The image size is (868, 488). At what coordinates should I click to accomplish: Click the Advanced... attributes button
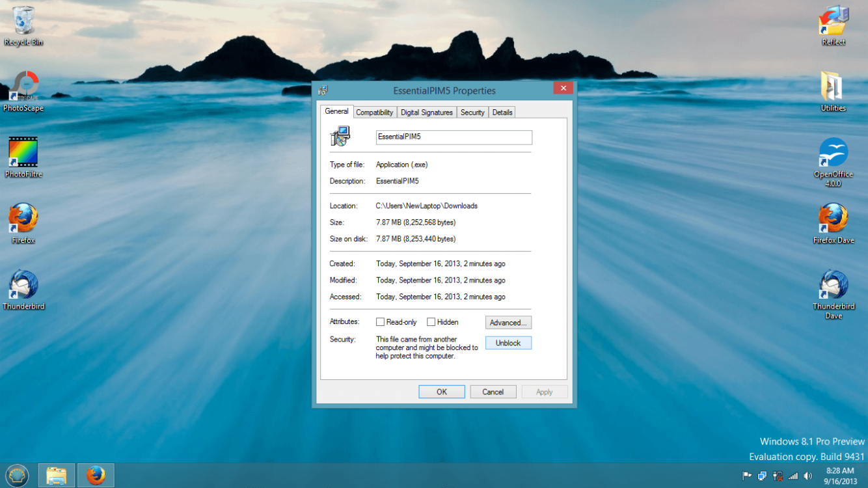[x=509, y=323]
